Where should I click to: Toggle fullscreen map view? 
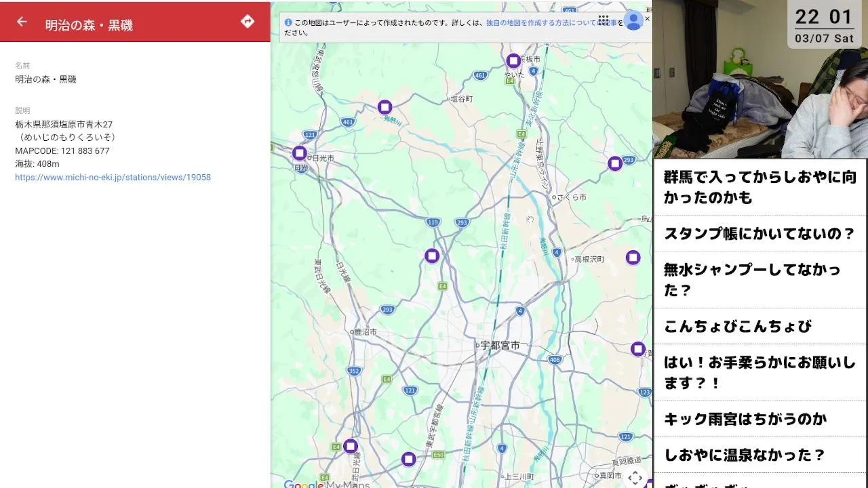point(635,478)
